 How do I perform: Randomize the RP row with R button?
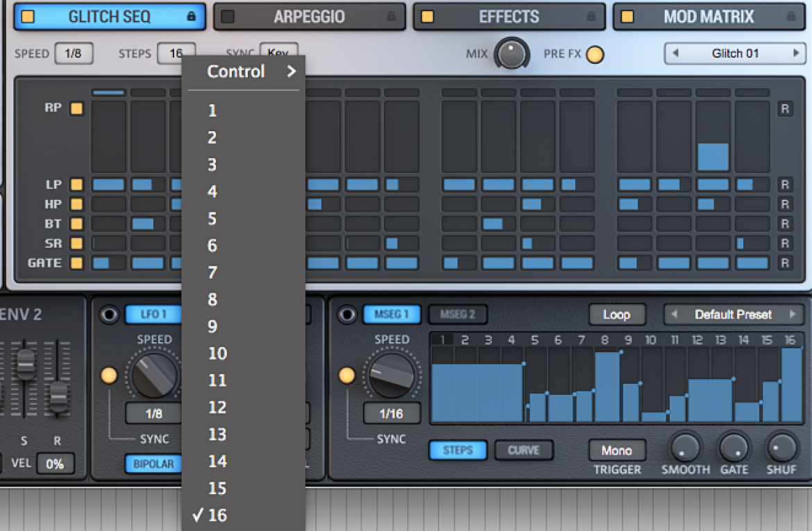click(x=785, y=109)
